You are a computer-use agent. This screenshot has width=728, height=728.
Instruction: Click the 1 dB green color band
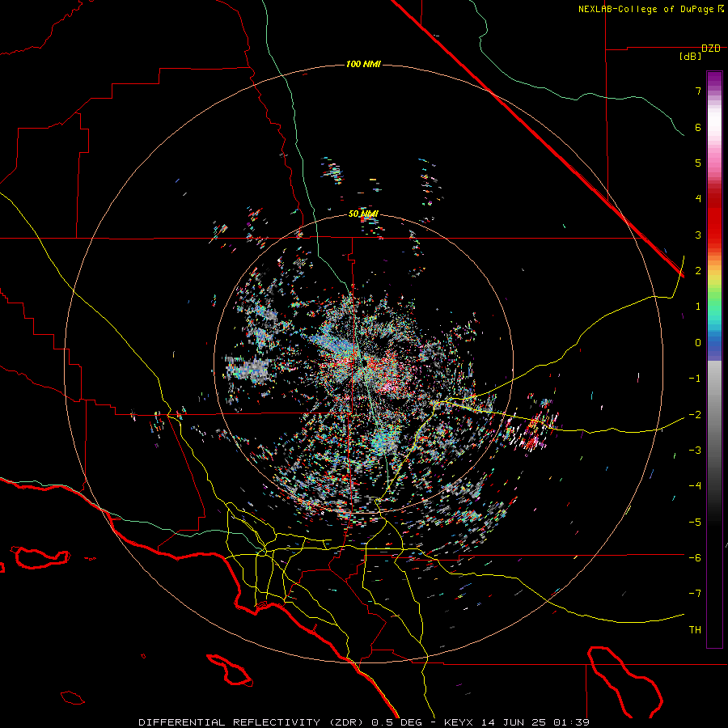point(714,307)
